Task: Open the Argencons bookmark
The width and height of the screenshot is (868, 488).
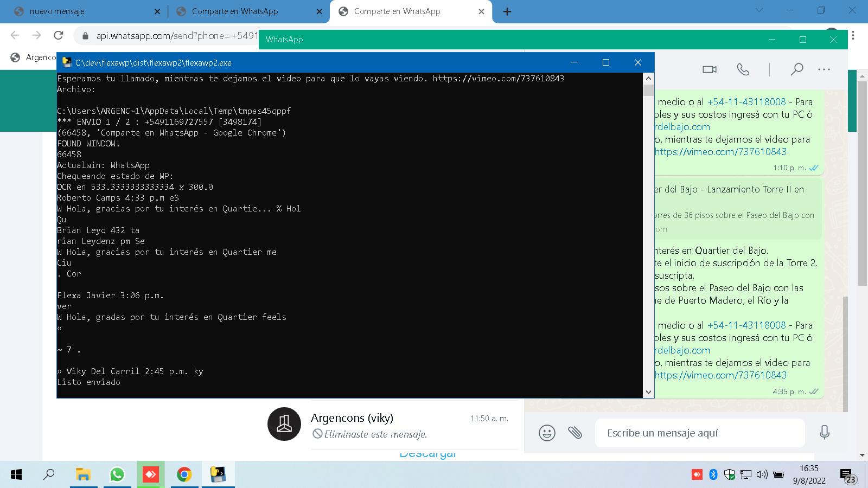Action: 34,57
